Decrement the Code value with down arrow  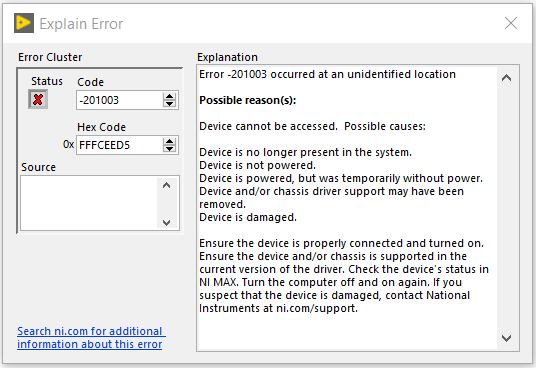click(169, 104)
